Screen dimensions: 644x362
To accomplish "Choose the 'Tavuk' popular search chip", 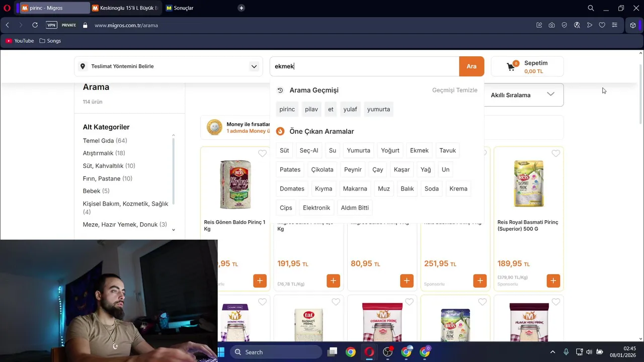I will [x=447, y=150].
